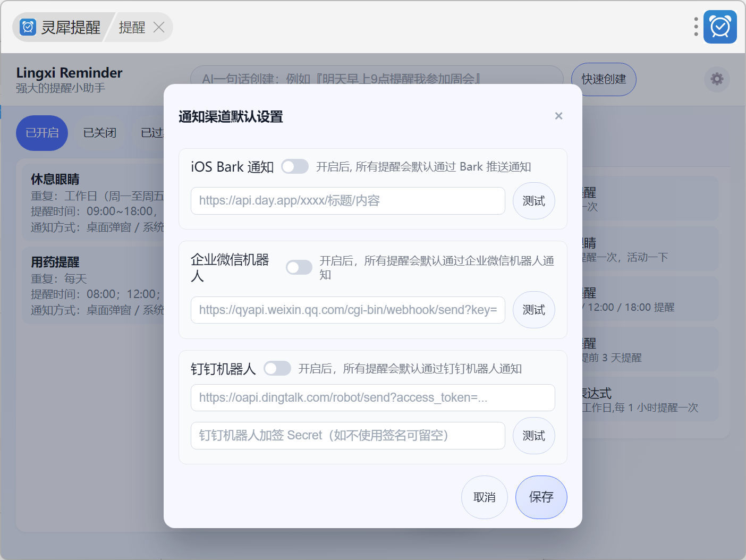Close the 提醒 tab with its X
Image resolution: width=746 pixels, height=560 pixels.
coord(159,27)
